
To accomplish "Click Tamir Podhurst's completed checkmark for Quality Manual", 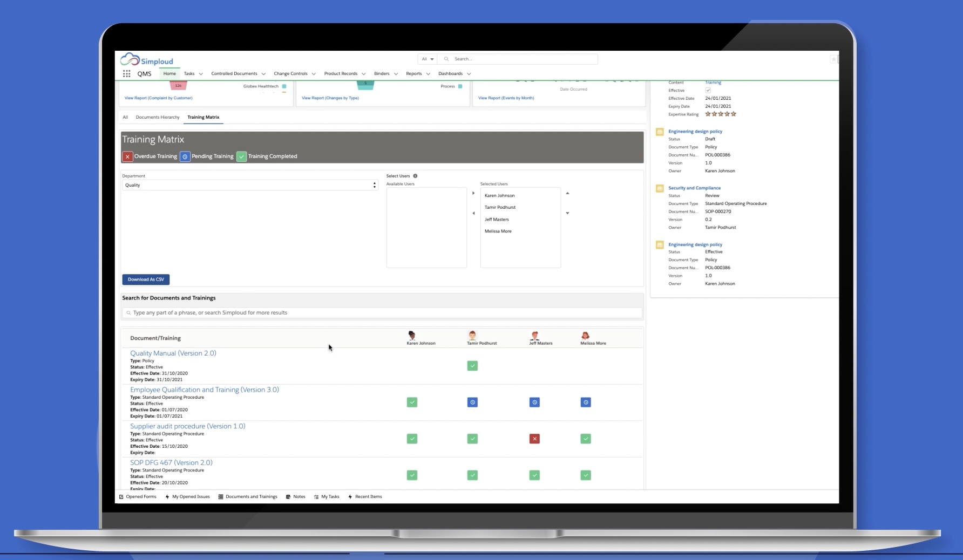I will [472, 366].
